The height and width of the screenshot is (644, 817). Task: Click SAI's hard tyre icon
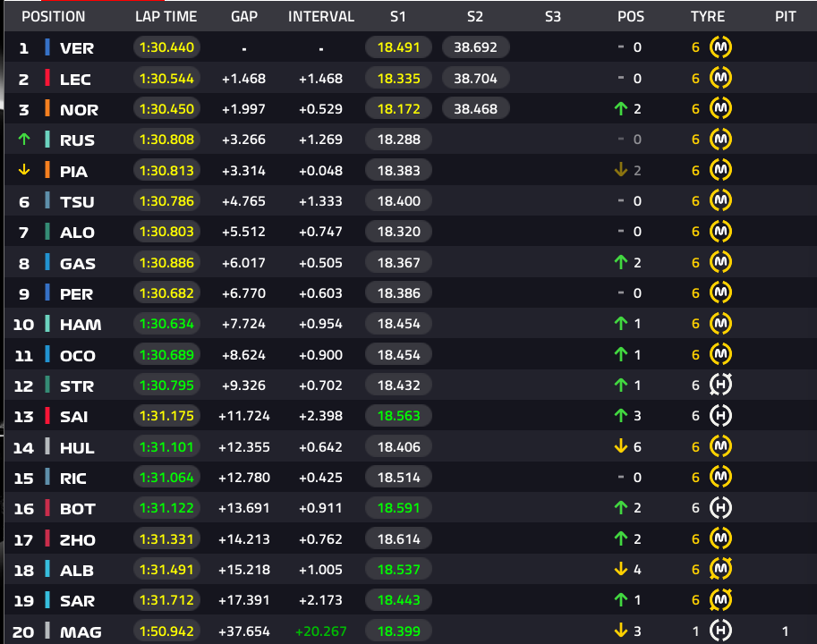[x=720, y=416]
